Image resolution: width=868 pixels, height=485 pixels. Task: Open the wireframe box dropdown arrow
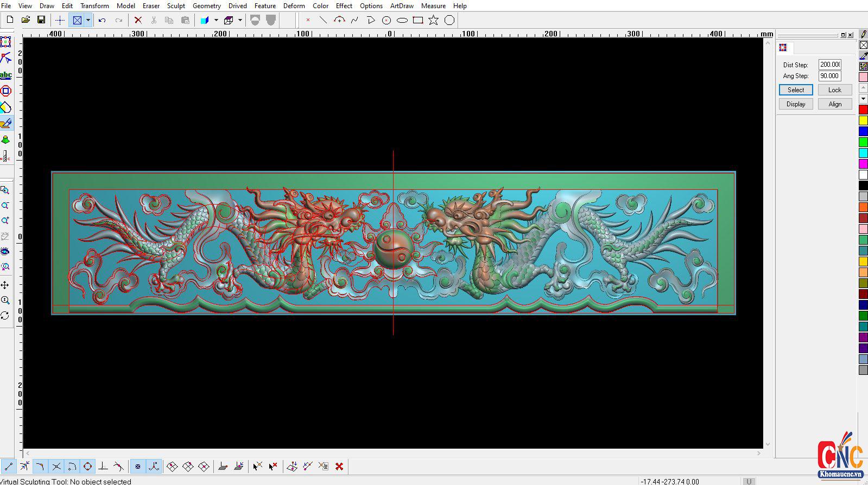coord(240,20)
